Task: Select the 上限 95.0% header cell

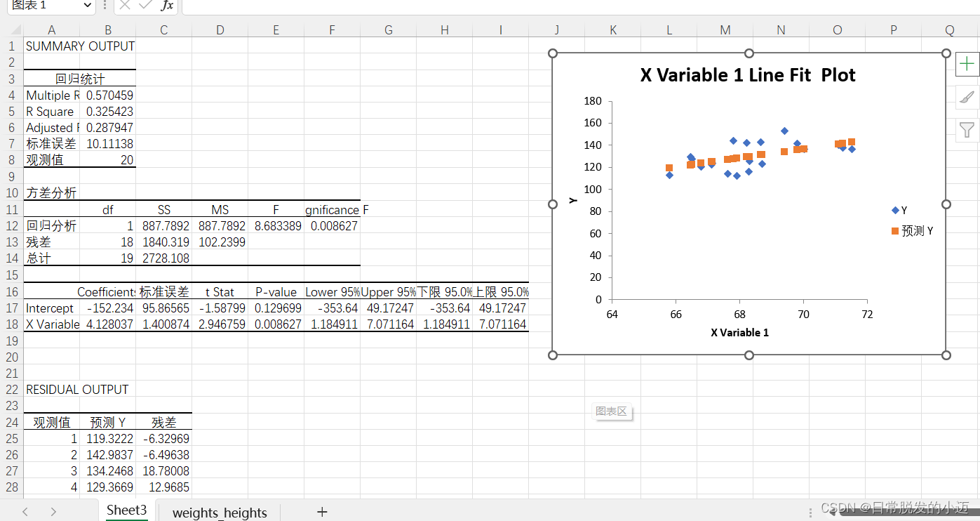Action: tap(500, 292)
